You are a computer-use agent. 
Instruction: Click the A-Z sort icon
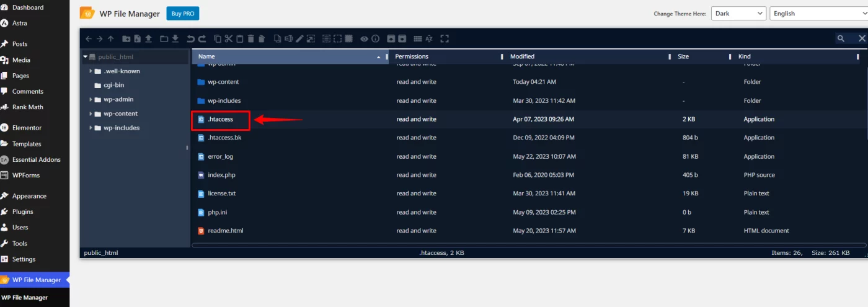coord(428,38)
